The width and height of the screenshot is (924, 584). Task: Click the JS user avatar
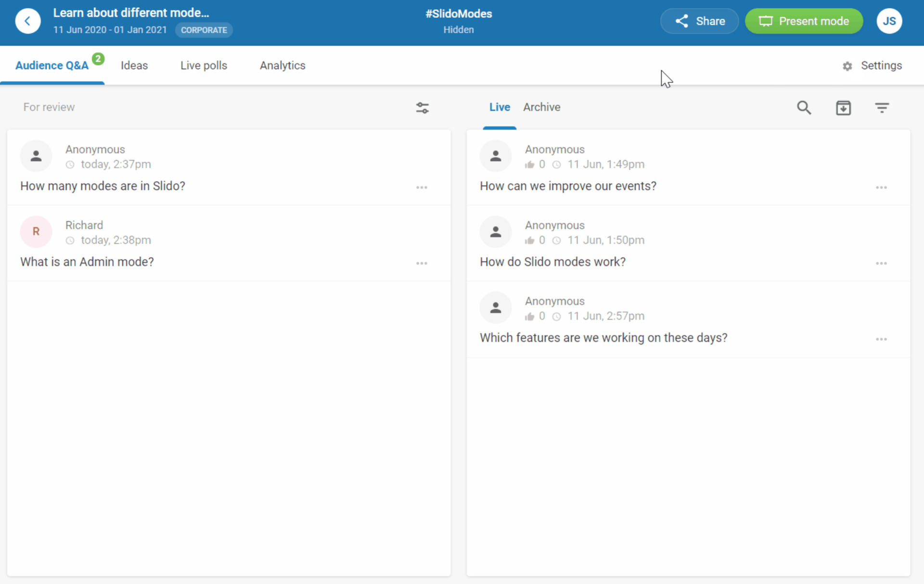tap(889, 21)
